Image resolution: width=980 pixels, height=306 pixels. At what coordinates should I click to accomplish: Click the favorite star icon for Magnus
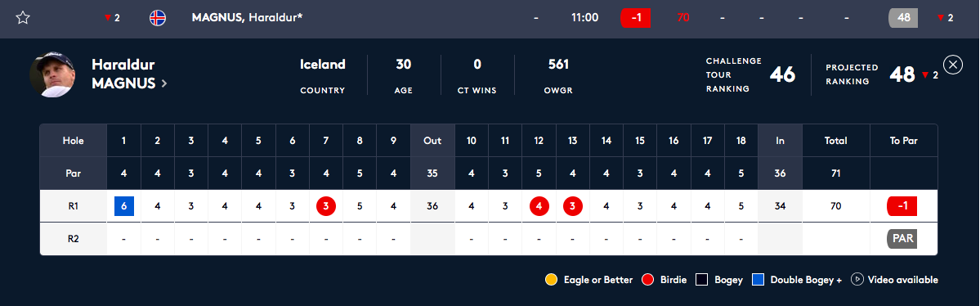point(23,17)
